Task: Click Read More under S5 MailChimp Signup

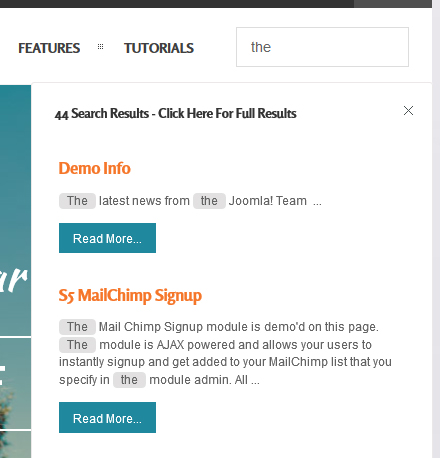Action: tap(107, 417)
